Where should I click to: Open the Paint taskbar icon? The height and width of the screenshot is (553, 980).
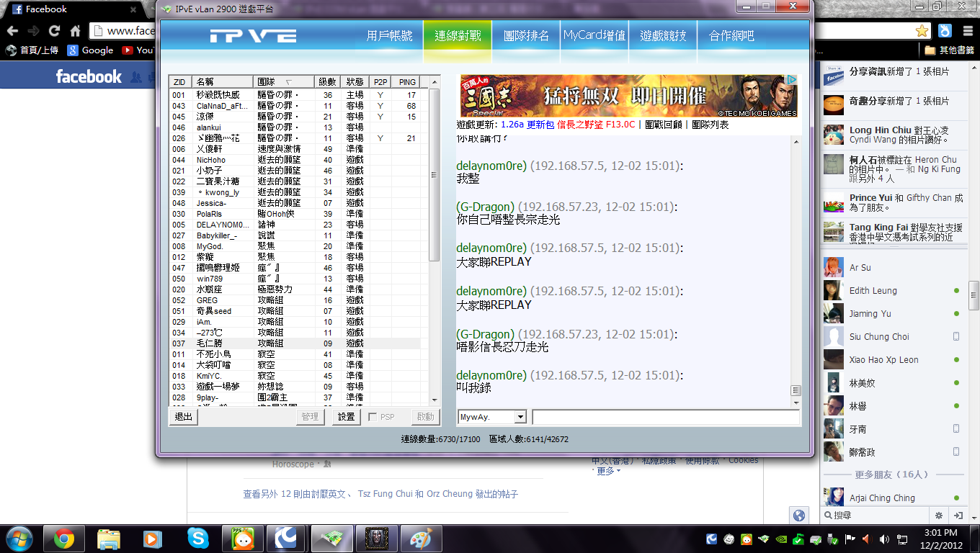tap(420, 539)
